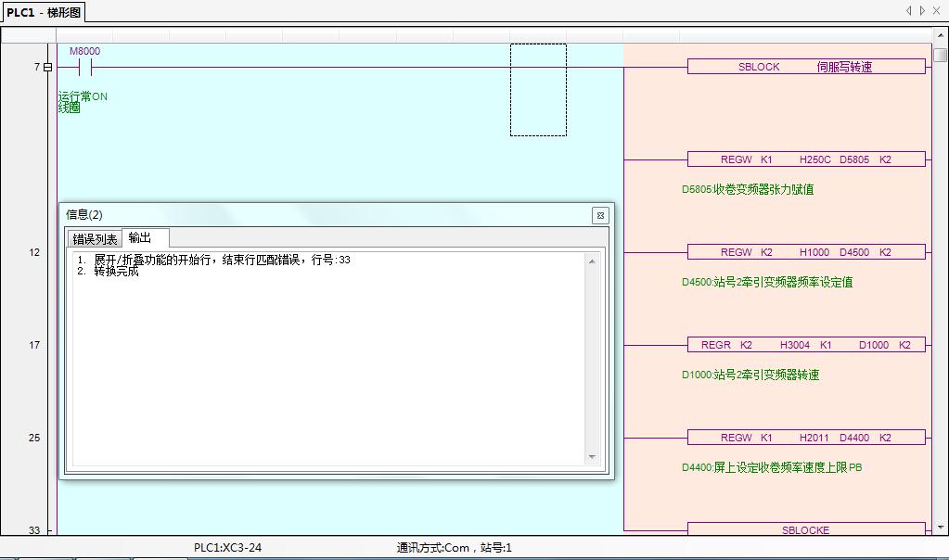
Task: Click the first output error message line
Action: [x=223, y=261]
